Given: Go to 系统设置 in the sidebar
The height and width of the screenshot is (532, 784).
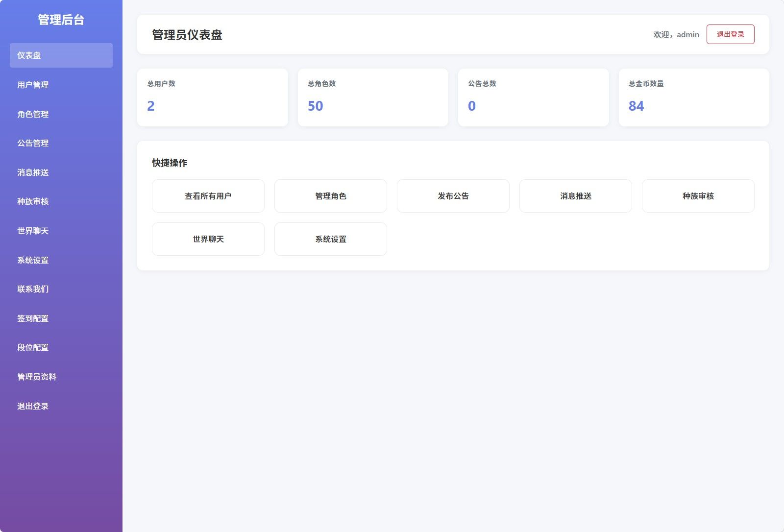Looking at the screenshot, I should [32, 260].
